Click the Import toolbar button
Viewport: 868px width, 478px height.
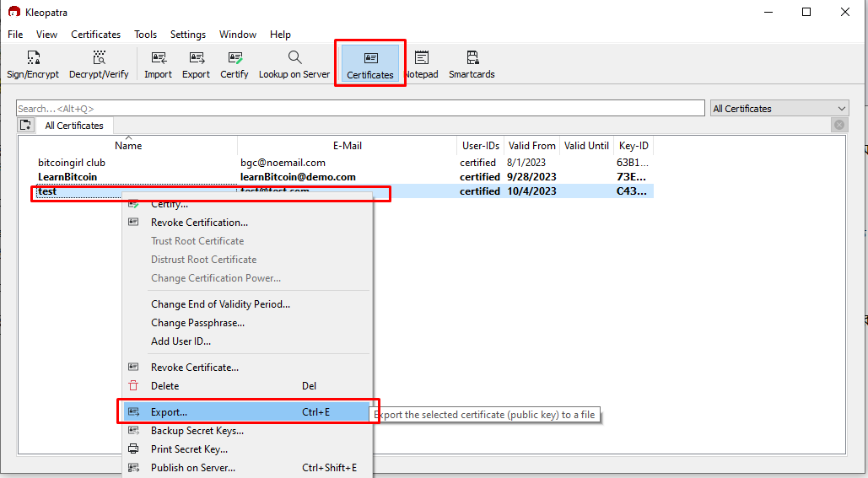click(159, 65)
